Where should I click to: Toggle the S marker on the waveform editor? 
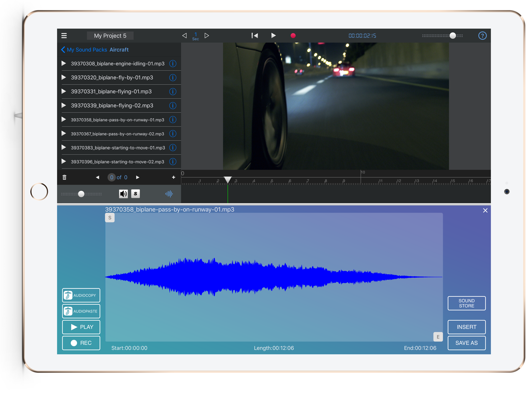click(x=110, y=218)
